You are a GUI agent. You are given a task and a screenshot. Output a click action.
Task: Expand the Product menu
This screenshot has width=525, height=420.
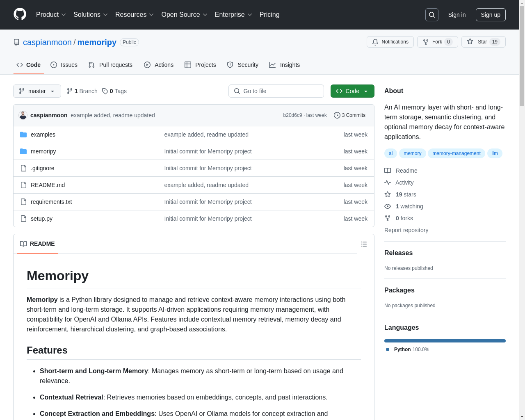51,15
